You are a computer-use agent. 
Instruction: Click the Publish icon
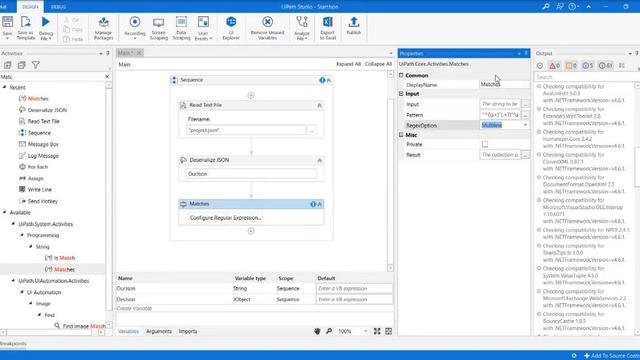coord(354,22)
